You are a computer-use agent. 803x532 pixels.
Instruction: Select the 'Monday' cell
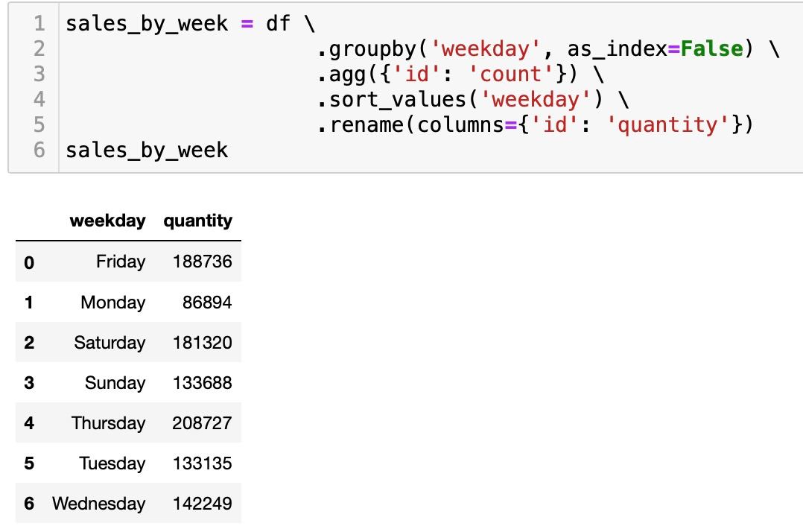tap(113, 302)
